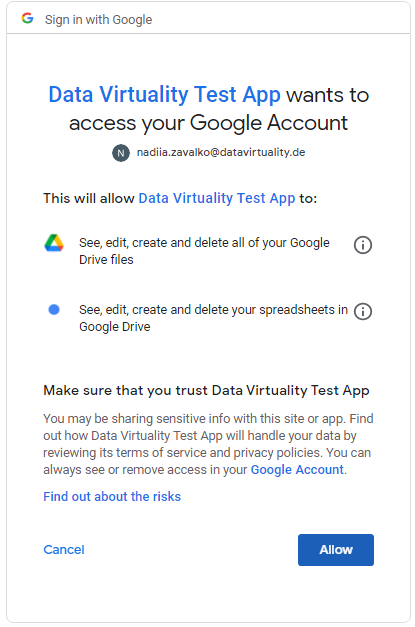Click the spreadsheets in Google Drive permission text
415x627 pixels.
click(213, 318)
